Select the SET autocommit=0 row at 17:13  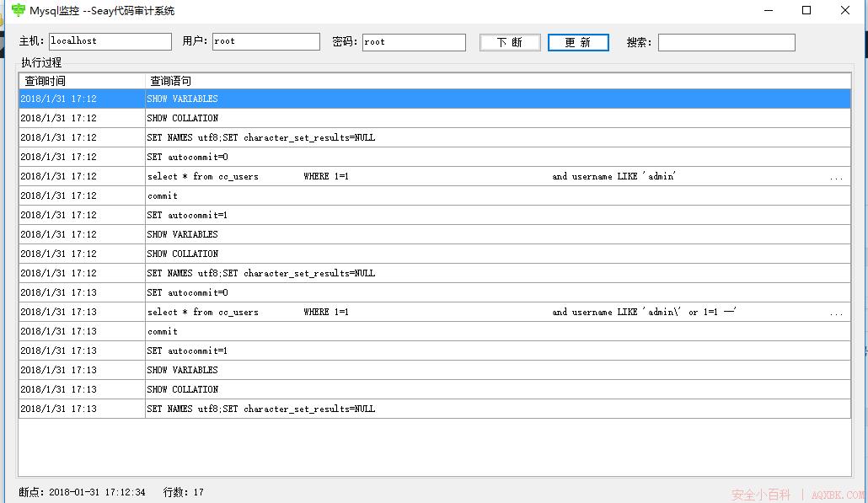click(x=435, y=292)
